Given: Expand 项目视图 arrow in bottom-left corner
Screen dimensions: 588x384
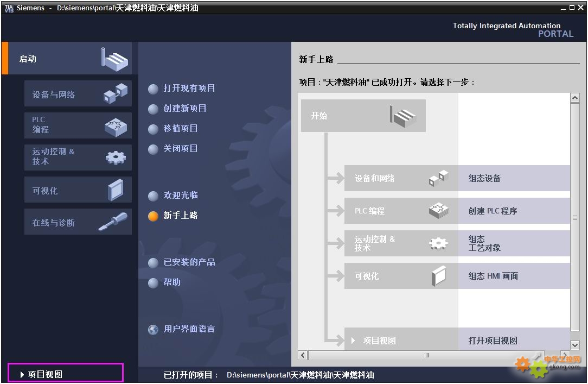Looking at the screenshot, I should coord(22,374).
